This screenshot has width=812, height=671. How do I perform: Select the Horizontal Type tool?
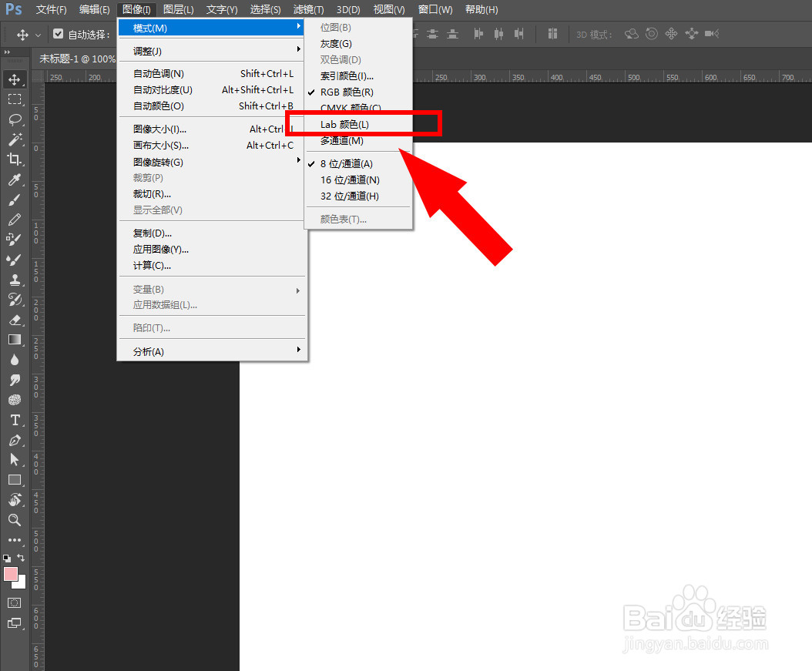click(15, 420)
